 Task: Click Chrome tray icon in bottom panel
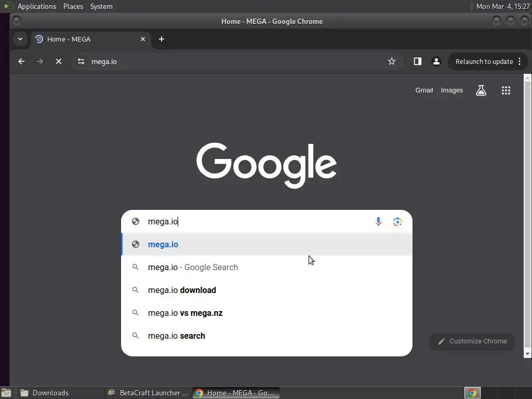coord(472,393)
